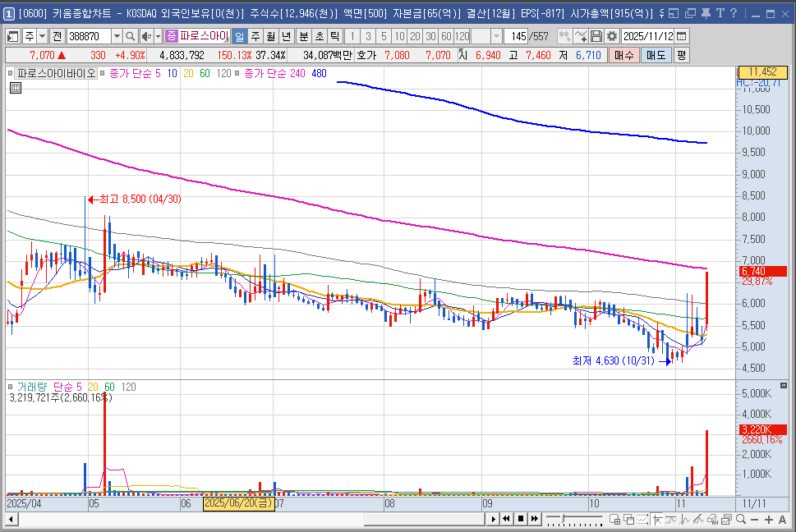Click the playback speed slider handle
The width and height of the screenshot is (796, 532).
564,518
